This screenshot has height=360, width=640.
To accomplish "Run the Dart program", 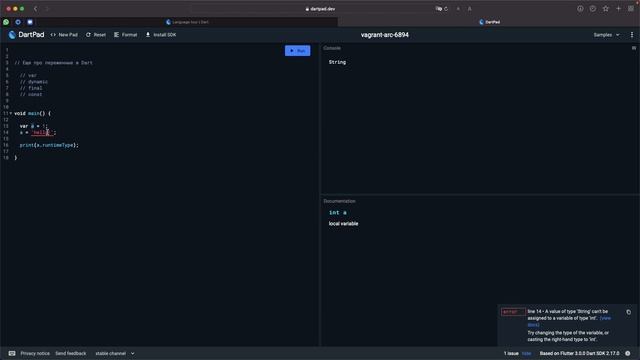I will (x=297, y=51).
